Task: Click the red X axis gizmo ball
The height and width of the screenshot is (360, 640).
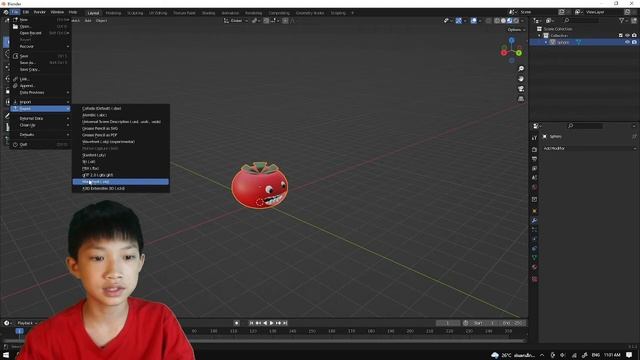Action: (504, 53)
